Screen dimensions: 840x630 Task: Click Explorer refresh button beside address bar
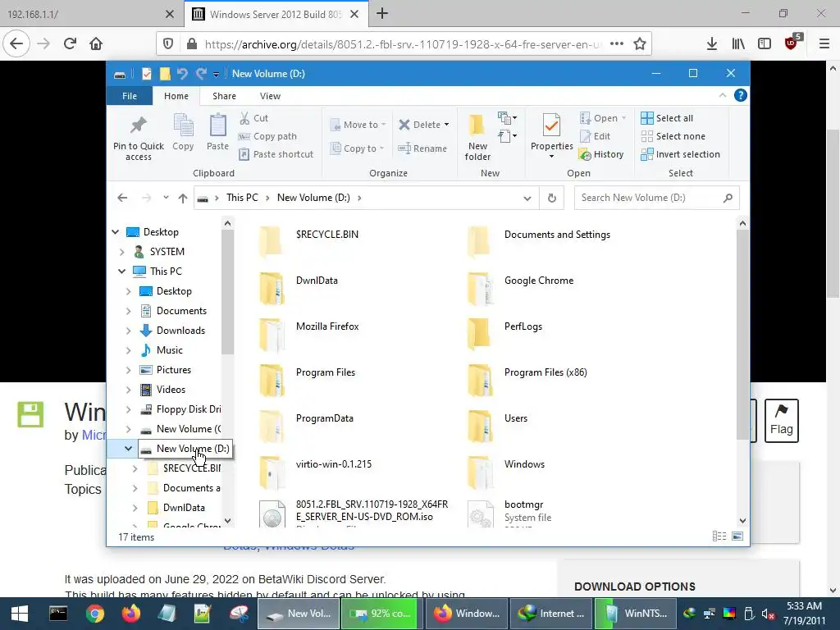tap(552, 198)
